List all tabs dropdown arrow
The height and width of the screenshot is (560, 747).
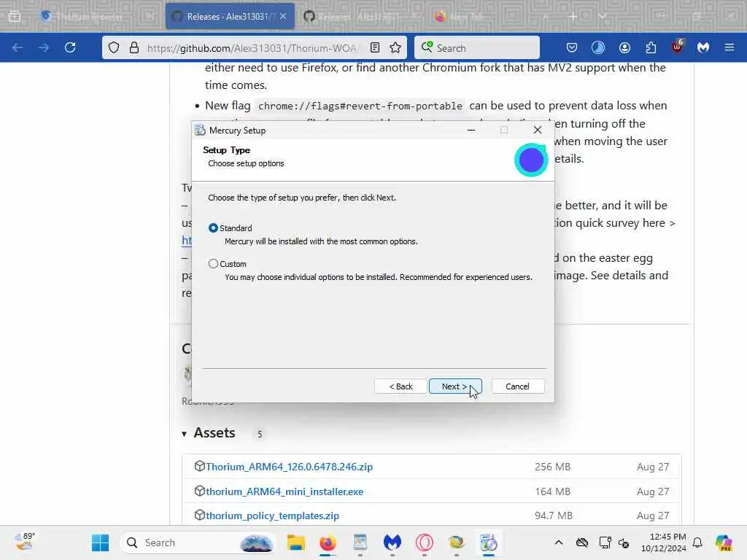point(602,16)
